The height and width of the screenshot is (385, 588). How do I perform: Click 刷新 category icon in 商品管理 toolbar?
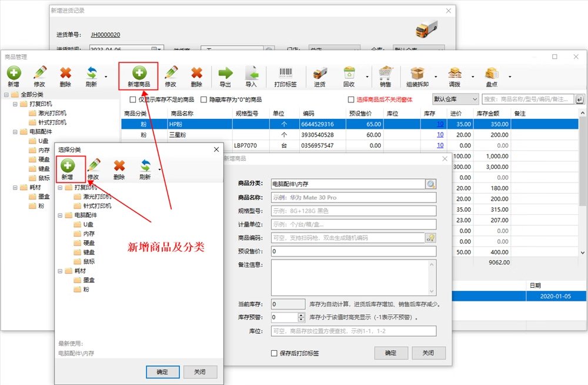(92, 72)
